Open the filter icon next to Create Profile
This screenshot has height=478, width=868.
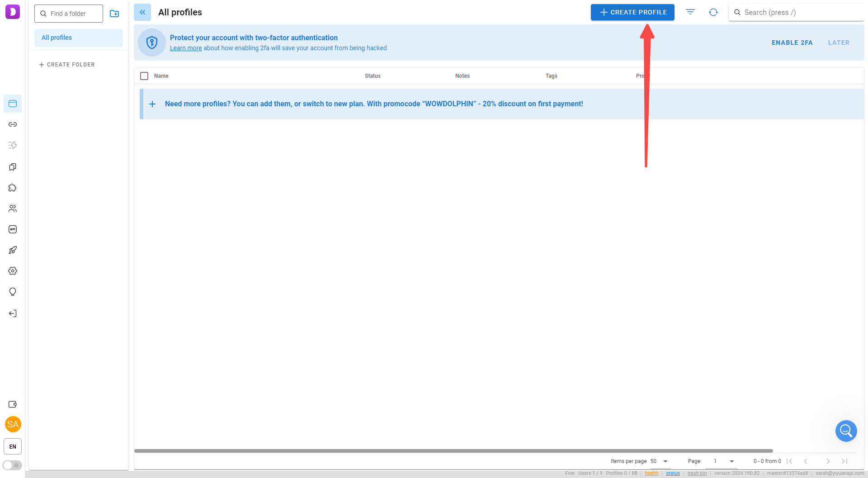pyautogui.click(x=690, y=12)
